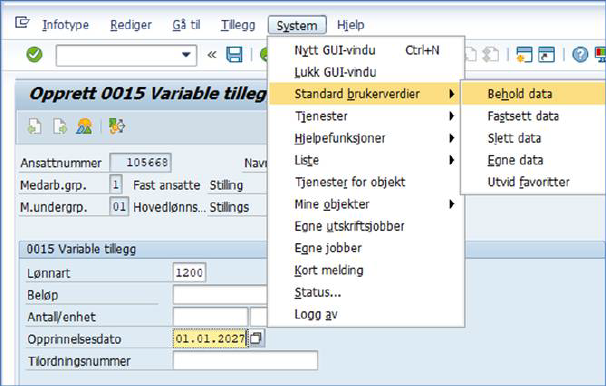Open the Hjelp menu
This screenshot has height=386, width=606.
pos(351,25)
